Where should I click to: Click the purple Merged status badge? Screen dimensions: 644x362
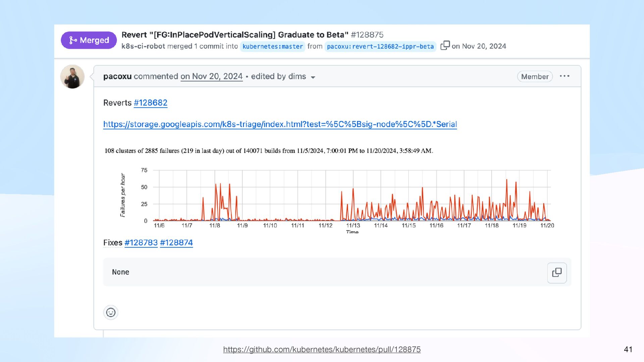(x=89, y=40)
